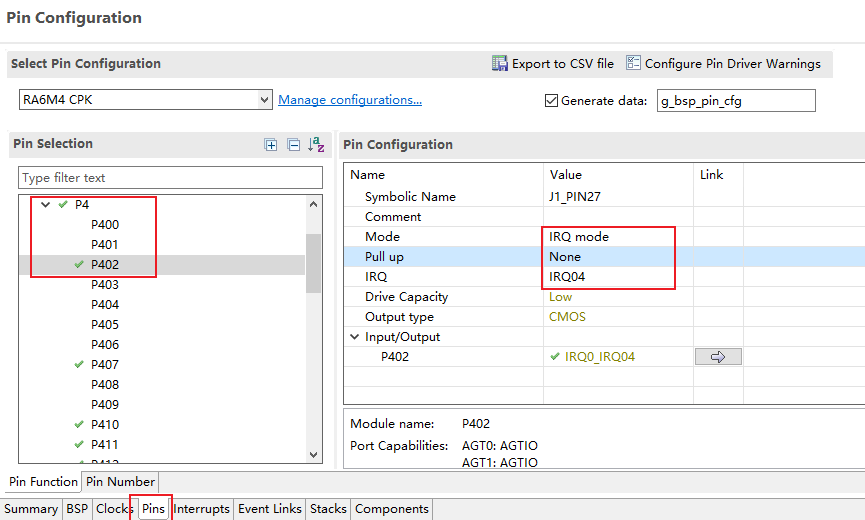Screen dimensions: 865x520
Task: Click the Manage configurations link
Action: pyautogui.click(x=350, y=100)
